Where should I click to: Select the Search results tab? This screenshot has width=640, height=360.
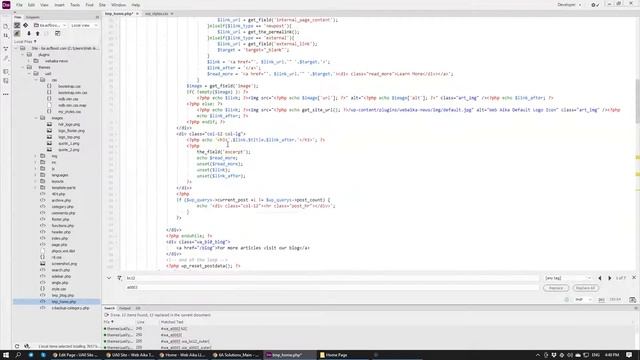[x=109, y=308]
